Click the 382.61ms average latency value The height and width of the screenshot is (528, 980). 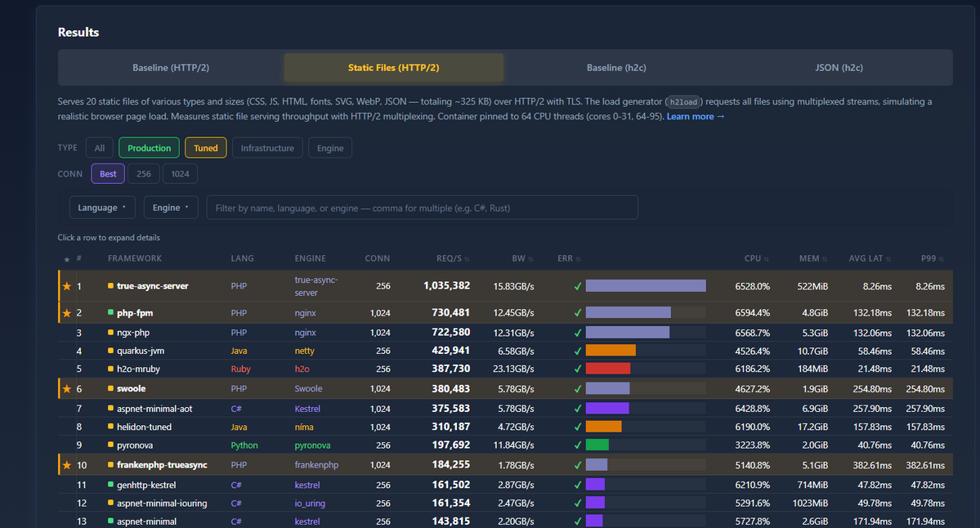pos(872,466)
